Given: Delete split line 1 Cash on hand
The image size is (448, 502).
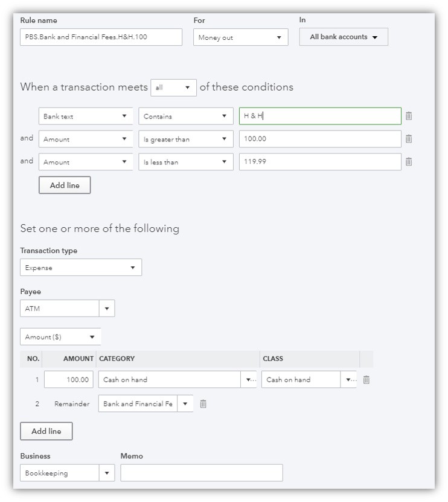Looking at the screenshot, I should coord(366,380).
